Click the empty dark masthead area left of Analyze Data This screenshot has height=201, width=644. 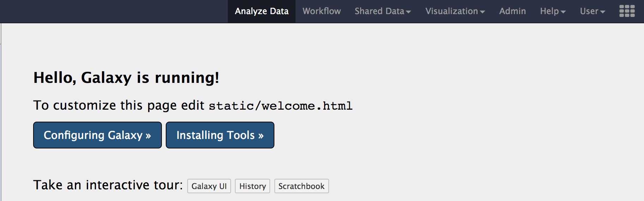113,11
